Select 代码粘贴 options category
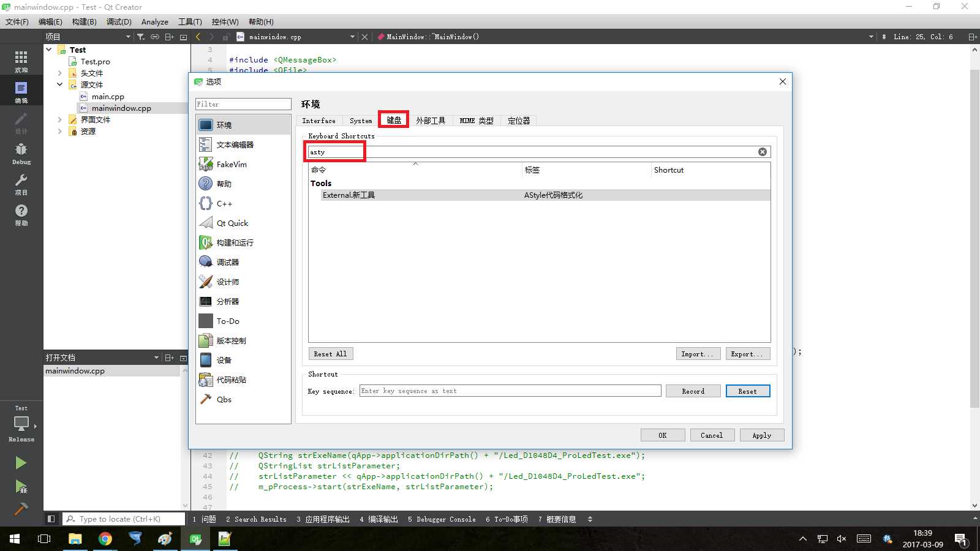980x551 pixels. click(243, 380)
